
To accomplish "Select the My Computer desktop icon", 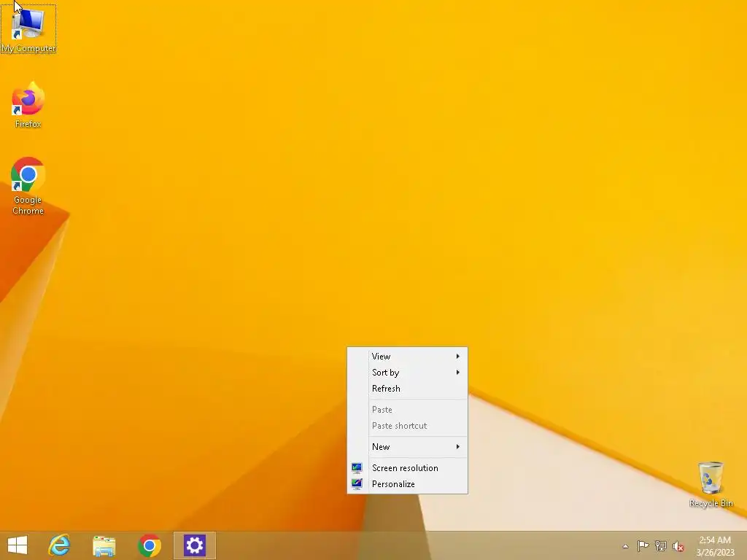I will 28,29.
